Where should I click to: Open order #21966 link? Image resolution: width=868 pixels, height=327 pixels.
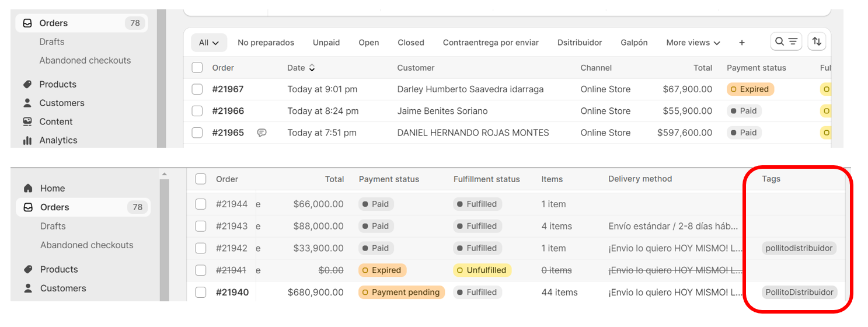pyautogui.click(x=228, y=111)
